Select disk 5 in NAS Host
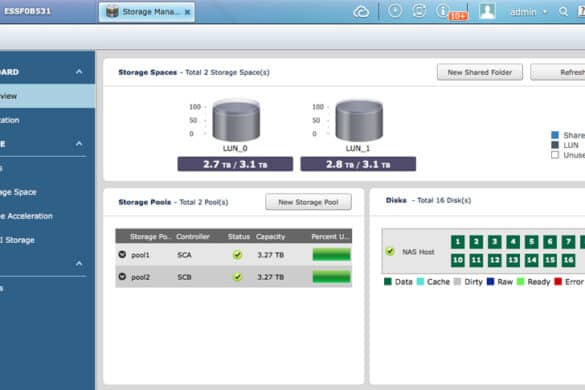This screenshot has height=390, width=585. click(x=532, y=242)
